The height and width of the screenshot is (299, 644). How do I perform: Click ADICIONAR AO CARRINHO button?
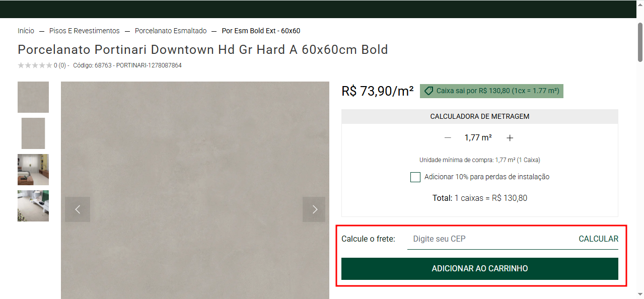click(x=479, y=269)
